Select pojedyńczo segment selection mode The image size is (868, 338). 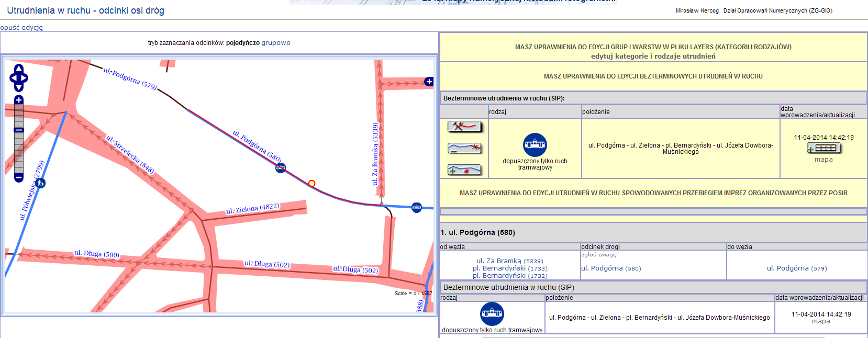tap(242, 43)
